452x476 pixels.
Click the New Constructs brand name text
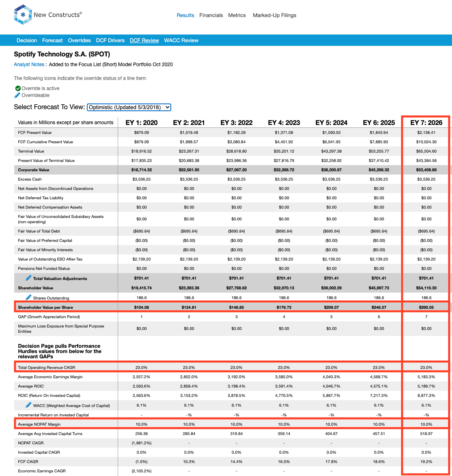(57, 15)
